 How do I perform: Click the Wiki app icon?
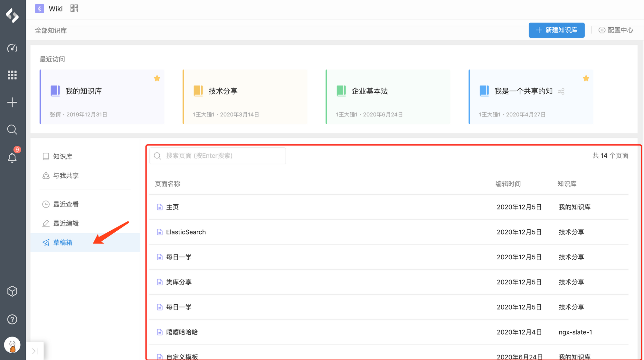pyautogui.click(x=39, y=9)
